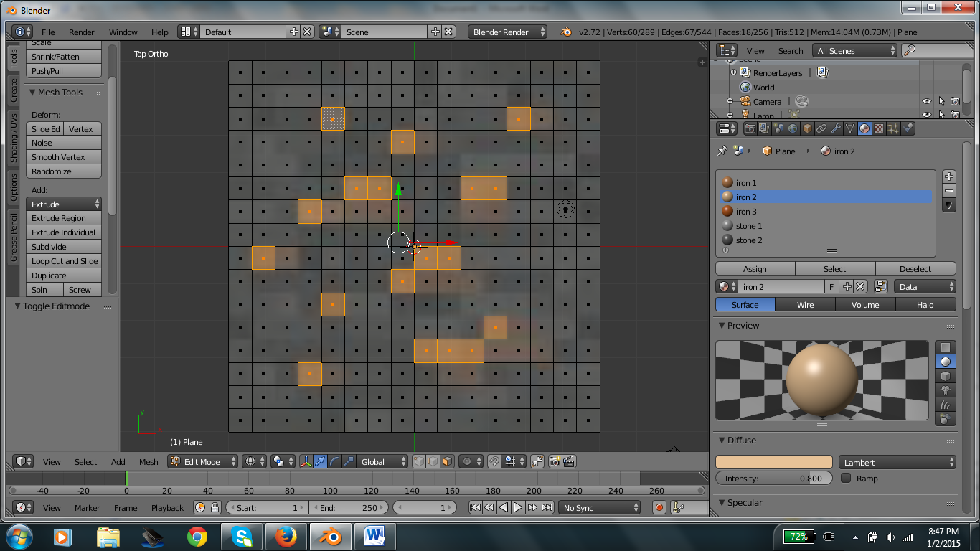980x551 pixels.
Task: Toggle Camera renderability icon in outliner
Action: point(955,102)
